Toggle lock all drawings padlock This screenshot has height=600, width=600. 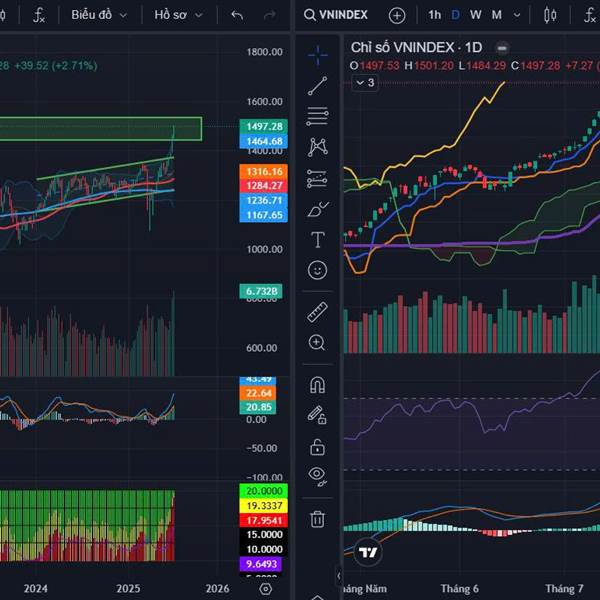point(318,447)
